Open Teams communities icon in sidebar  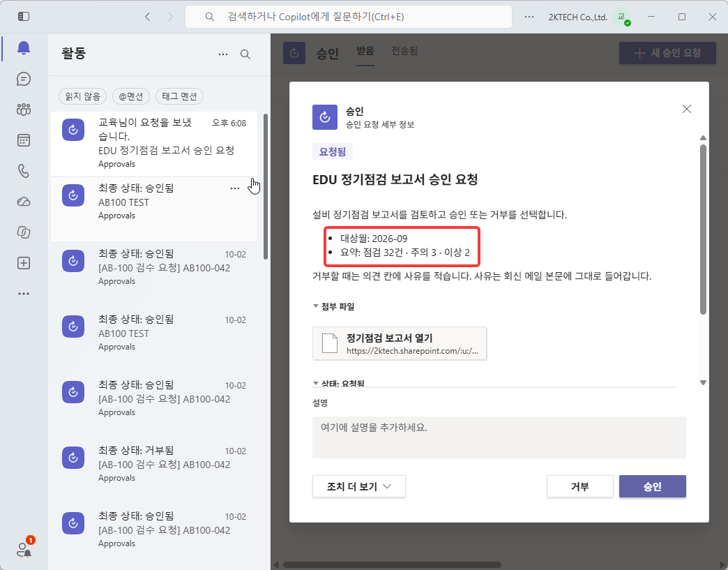point(24,110)
